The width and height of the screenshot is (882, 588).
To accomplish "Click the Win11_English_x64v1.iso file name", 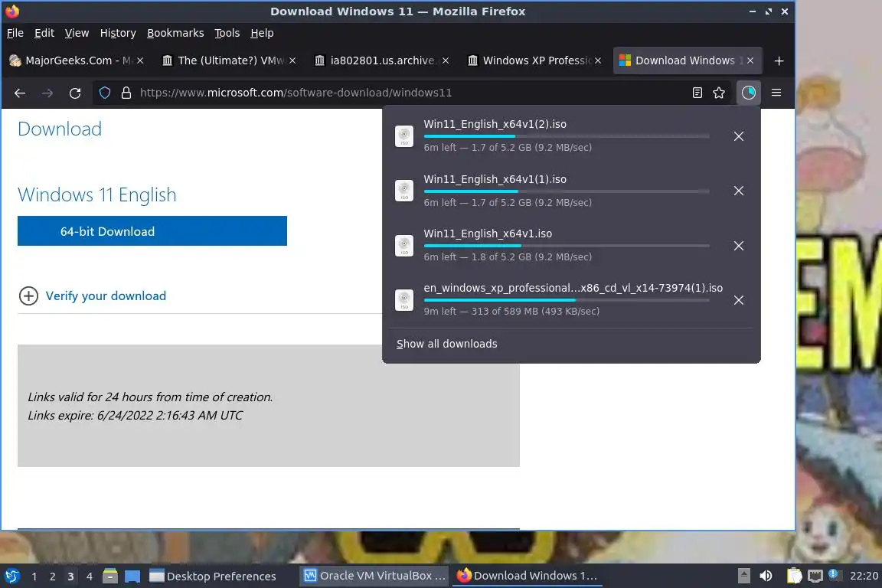I will click(488, 234).
